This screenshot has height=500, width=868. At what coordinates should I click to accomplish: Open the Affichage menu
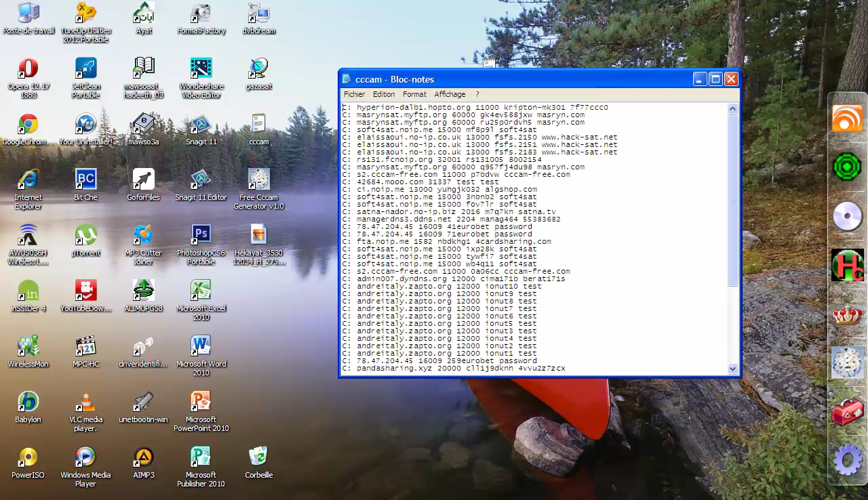450,94
